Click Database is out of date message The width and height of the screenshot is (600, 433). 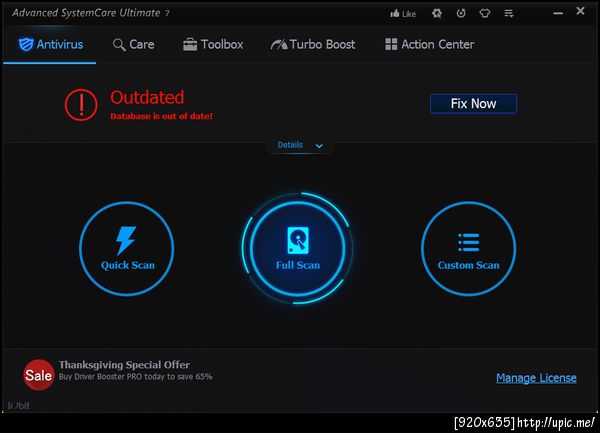point(161,116)
